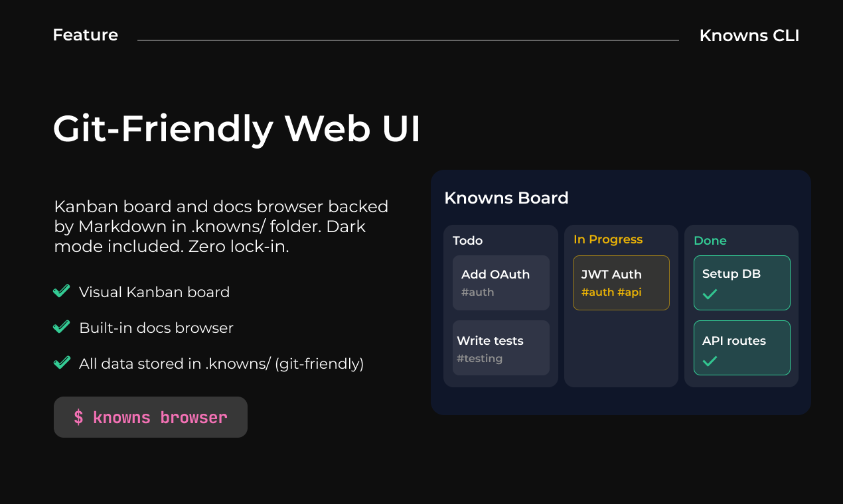Click the Done column header

click(x=710, y=241)
